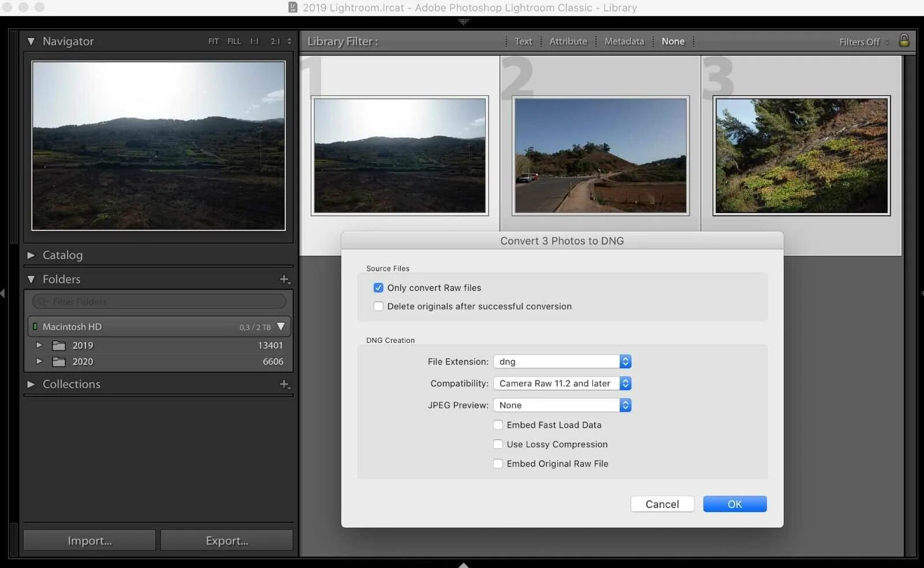Open the Compatibility dropdown

coord(562,383)
